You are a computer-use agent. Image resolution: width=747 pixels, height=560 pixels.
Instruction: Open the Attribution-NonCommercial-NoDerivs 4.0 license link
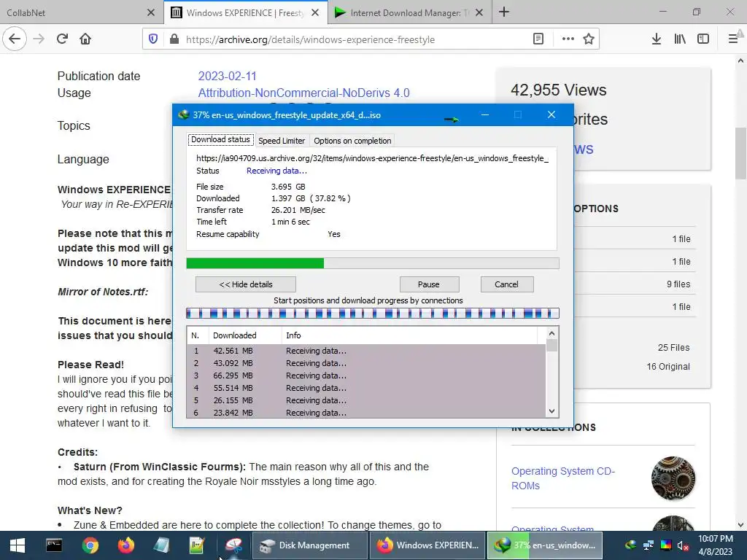304,93
